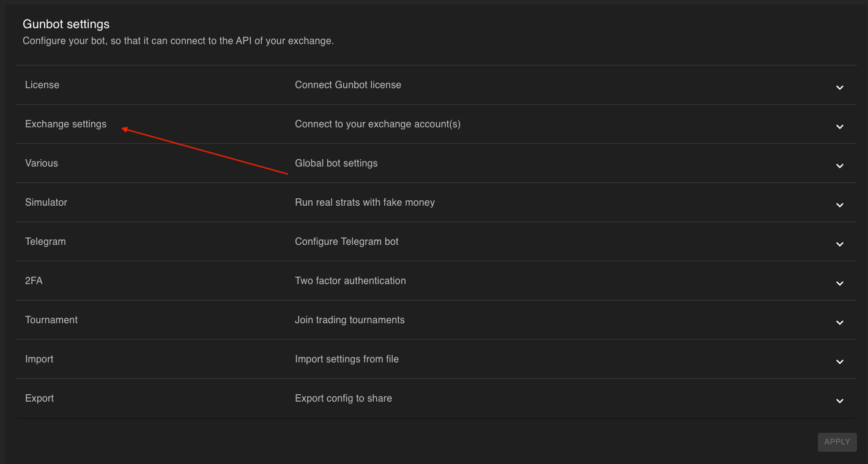868x464 pixels.
Task: Click "Join trading tournaments" description text
Action: pos(349,320)
